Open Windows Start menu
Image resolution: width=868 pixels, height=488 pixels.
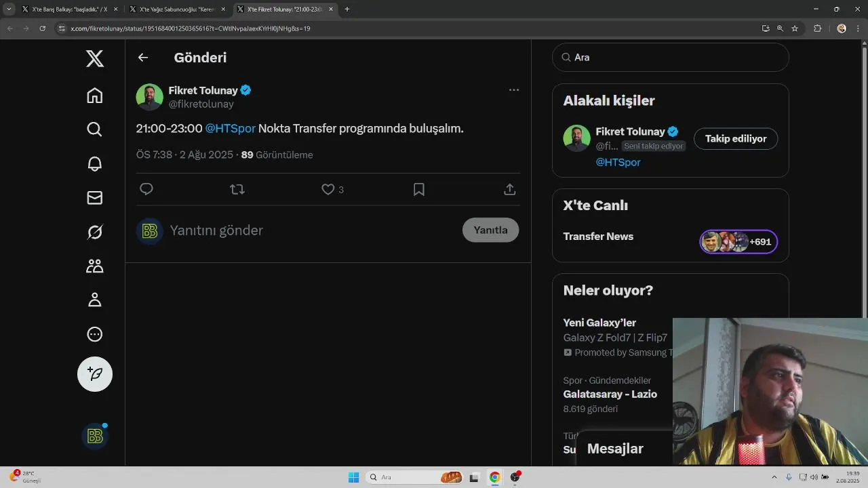[x=353, y=477]
